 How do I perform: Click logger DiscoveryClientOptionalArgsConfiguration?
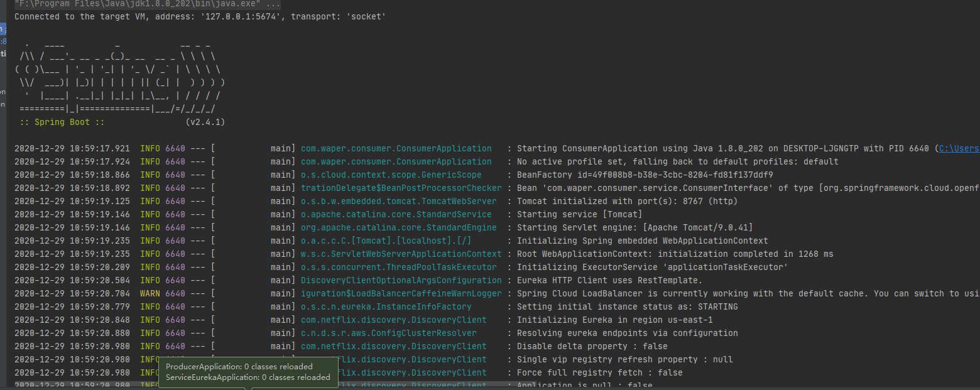click(401, 281)
